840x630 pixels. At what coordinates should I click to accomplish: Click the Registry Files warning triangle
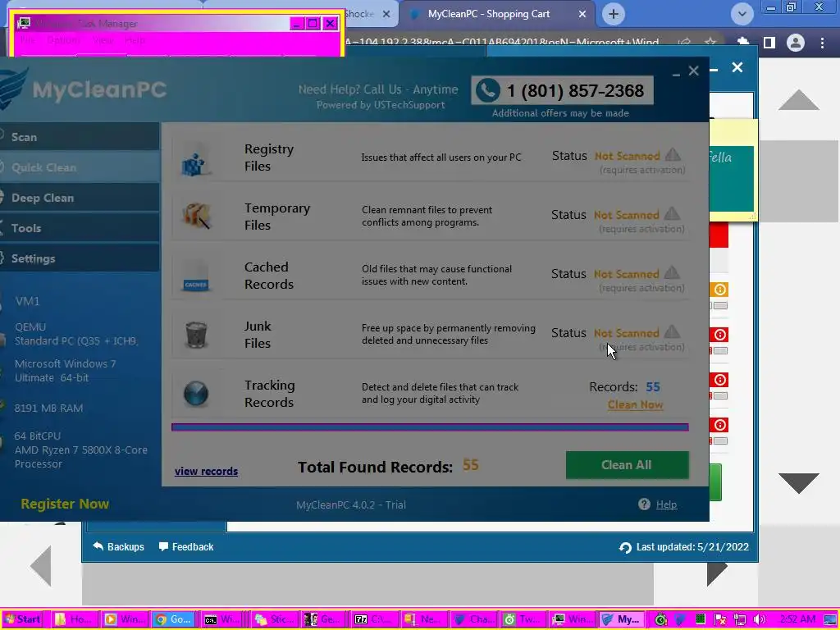coord(673,155)
